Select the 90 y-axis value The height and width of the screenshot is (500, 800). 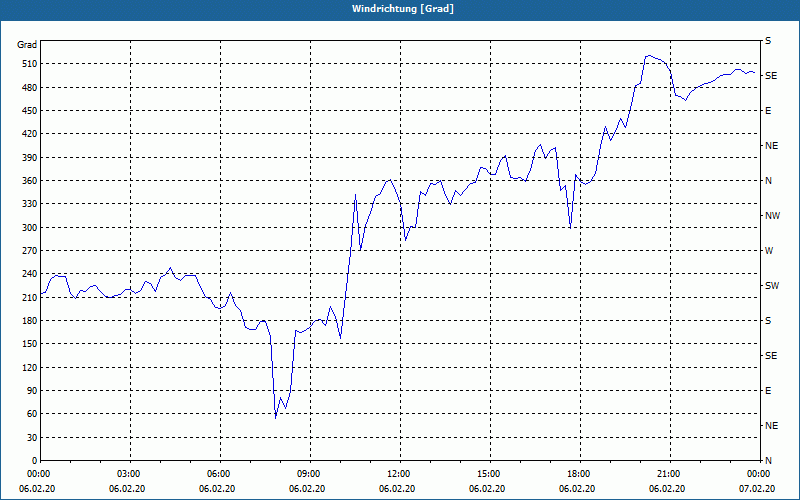point(32,391)
